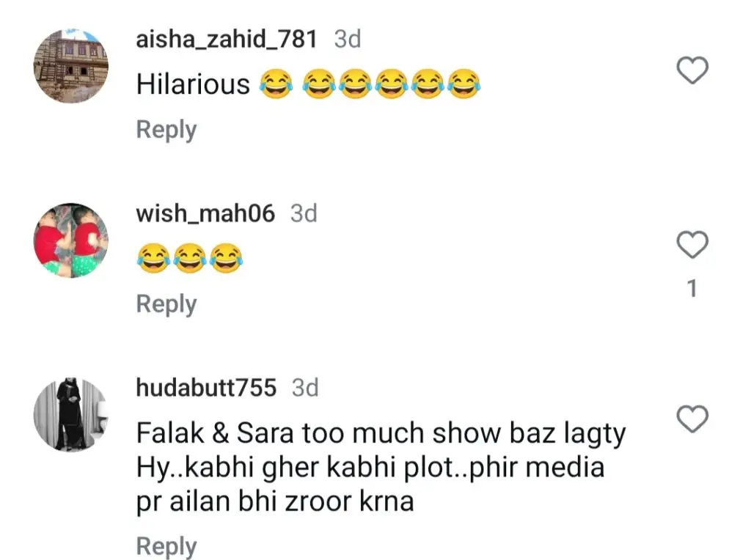
Task: View the like count on wish_mah06's comment
Action: point(692,289)
